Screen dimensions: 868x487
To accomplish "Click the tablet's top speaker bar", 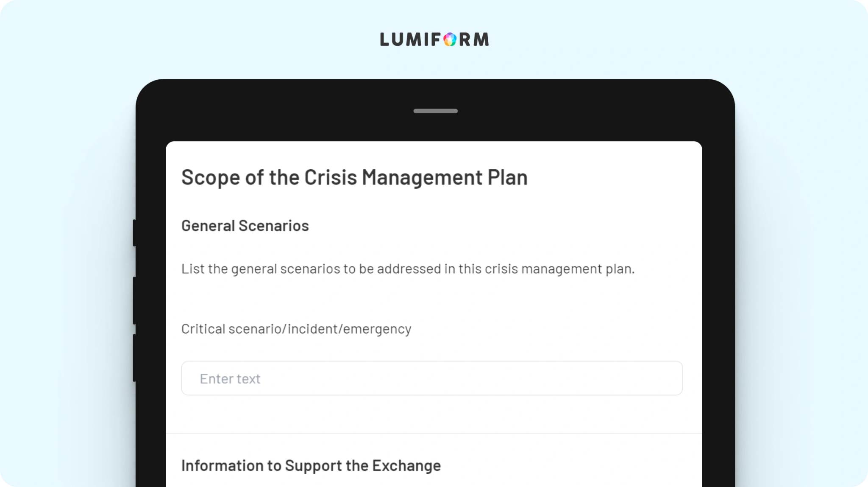I will point(435,111).
